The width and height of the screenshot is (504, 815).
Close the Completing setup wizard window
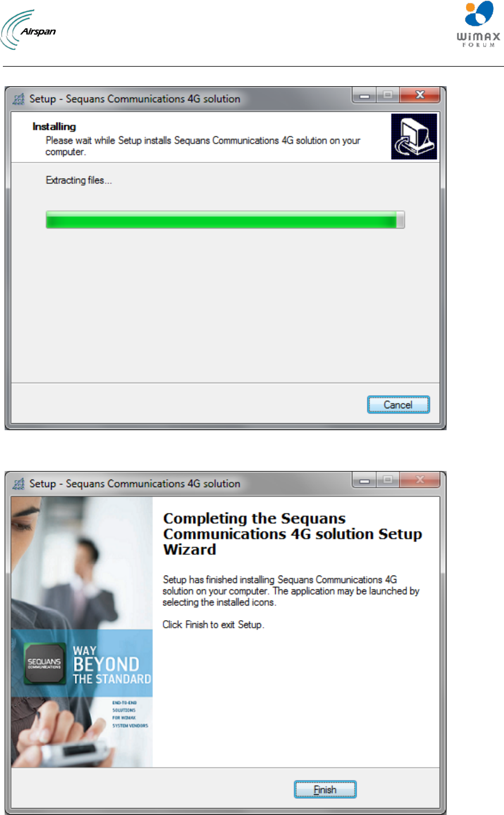click(420, 480)
